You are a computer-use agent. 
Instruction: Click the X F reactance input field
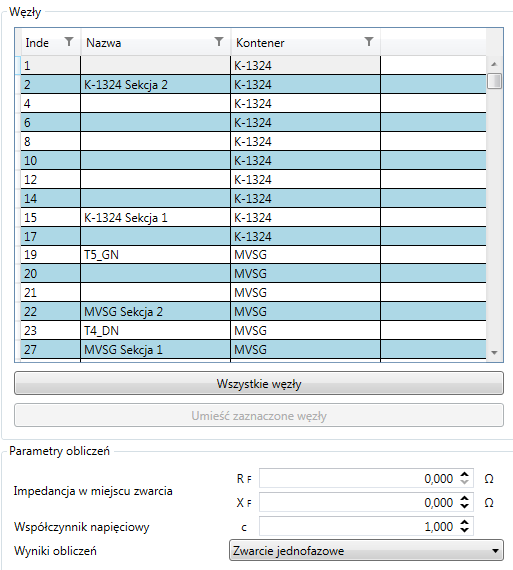click(x=359, y=502)
